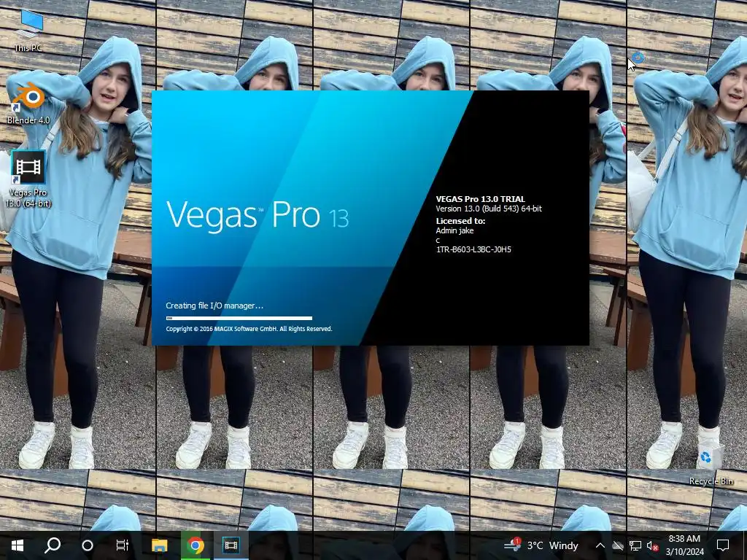Open the 8:38 AM clock and calendar
Image resolution: width=747 pixels, height=560 pixels.
[684, 545]
